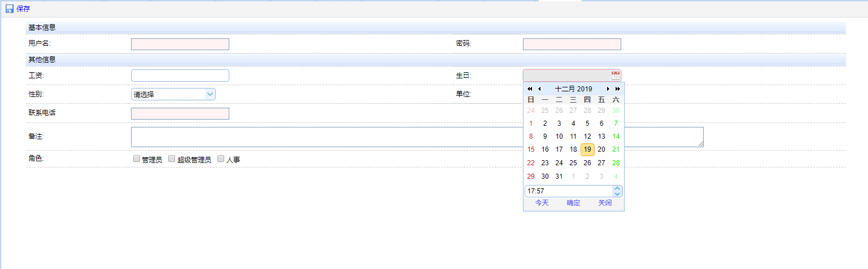Select greyed day 4 of next month
Viewport: 868px width, 269px height.
[x=616, y=177]
